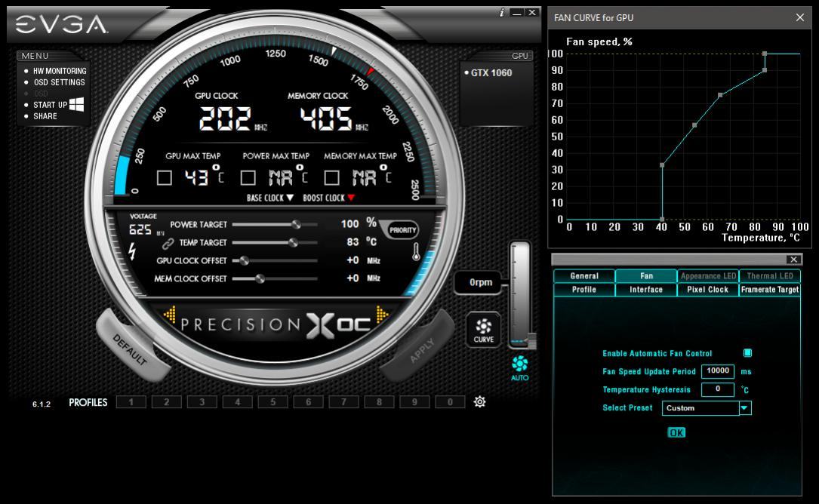This screenshot has height=504, width=819.
Task: Click the Windows logo beside START UP
Action: pyautogui.click(x=76, y=104)
